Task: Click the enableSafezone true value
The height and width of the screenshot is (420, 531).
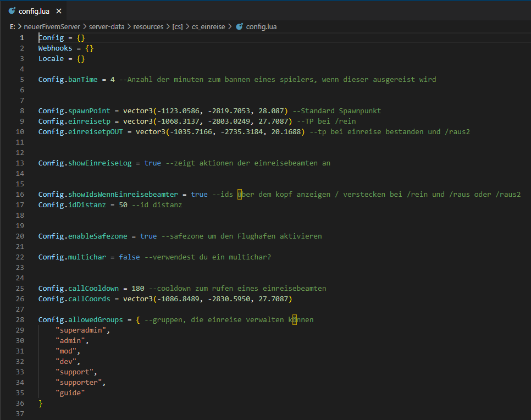Action: (148, 236)
